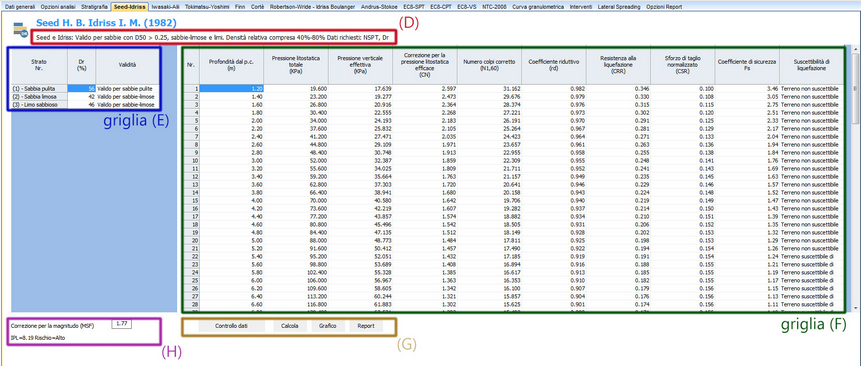Open the Grafico button
The height and width of the screenshot is (366, 861).
pyautogui.click(x=328, y=325)
